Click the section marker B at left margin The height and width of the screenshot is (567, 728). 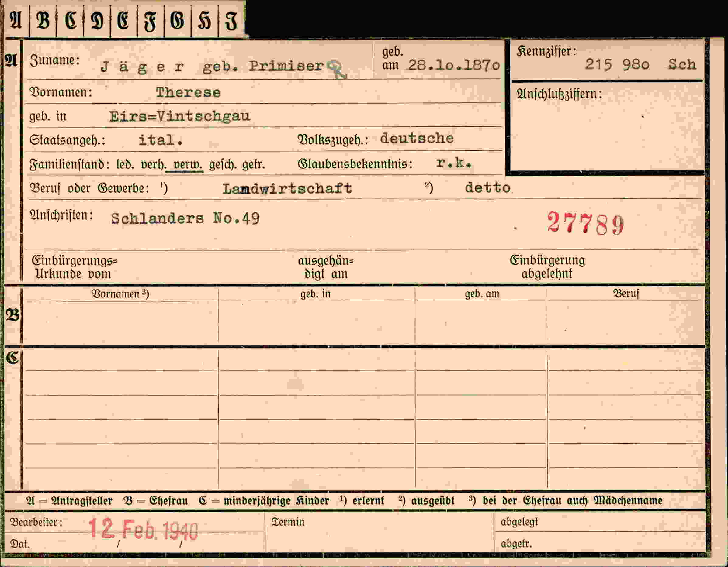click(13, 315)
